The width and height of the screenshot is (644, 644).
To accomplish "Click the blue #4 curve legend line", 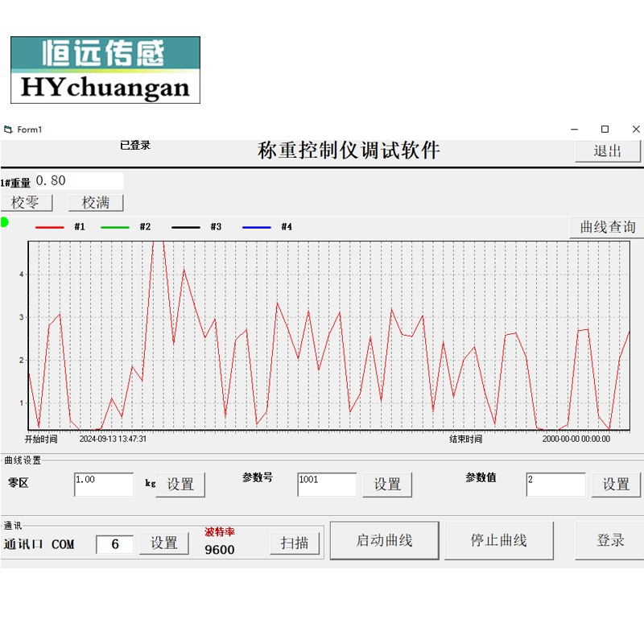I will coord(257,227).
